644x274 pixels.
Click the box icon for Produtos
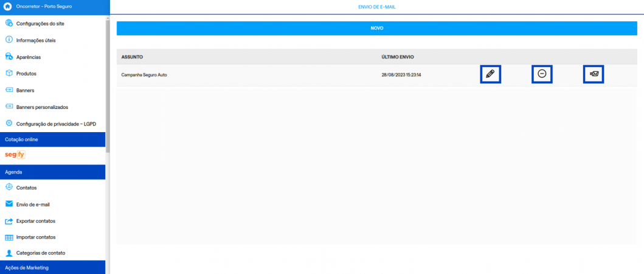9,73
